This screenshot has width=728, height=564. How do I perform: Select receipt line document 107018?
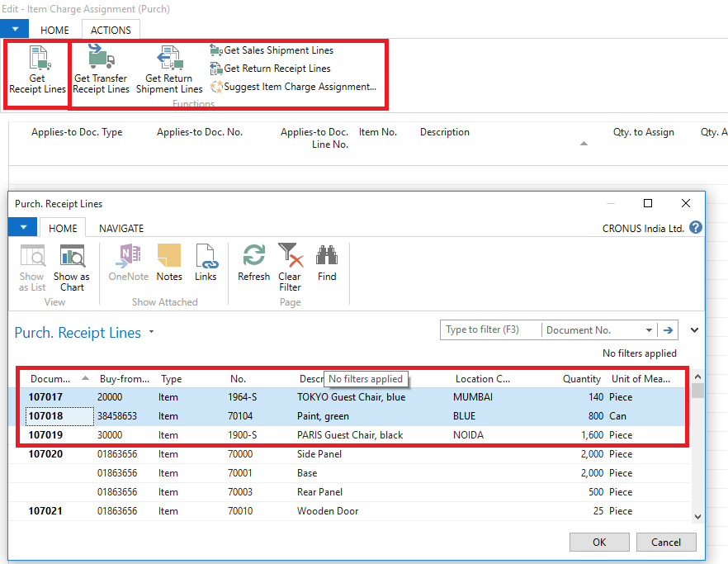tap(45, 416)
